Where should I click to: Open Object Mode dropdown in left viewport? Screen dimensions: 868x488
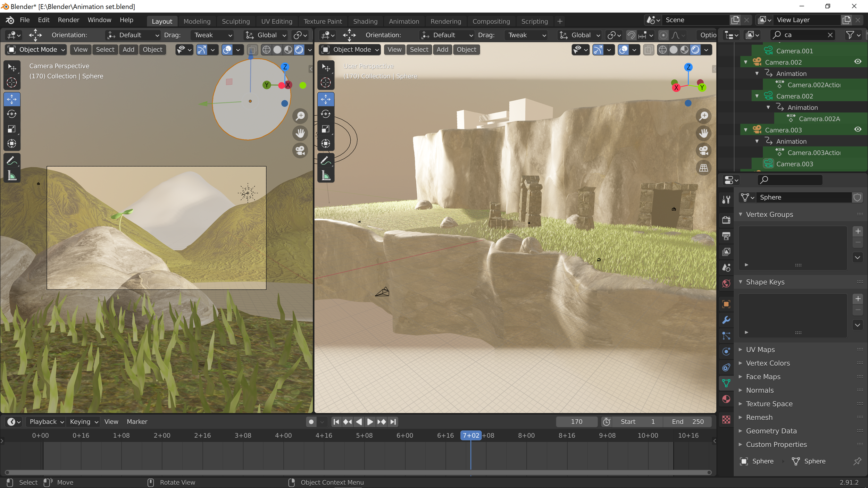click(x=36, y=50)
